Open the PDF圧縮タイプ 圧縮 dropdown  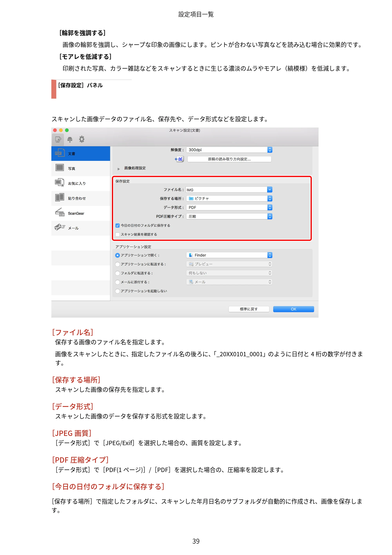(x=229, y=216)
